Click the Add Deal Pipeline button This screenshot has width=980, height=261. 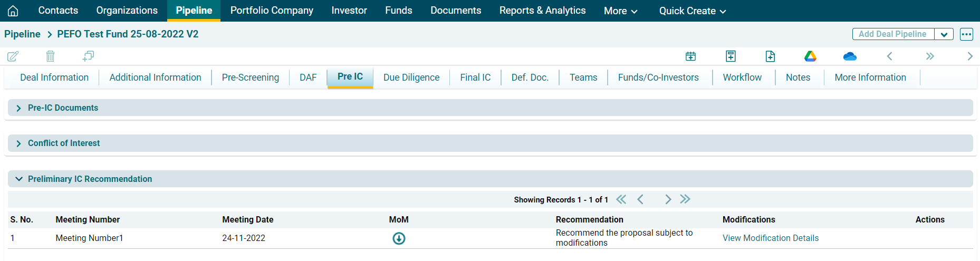pos(892,34)
